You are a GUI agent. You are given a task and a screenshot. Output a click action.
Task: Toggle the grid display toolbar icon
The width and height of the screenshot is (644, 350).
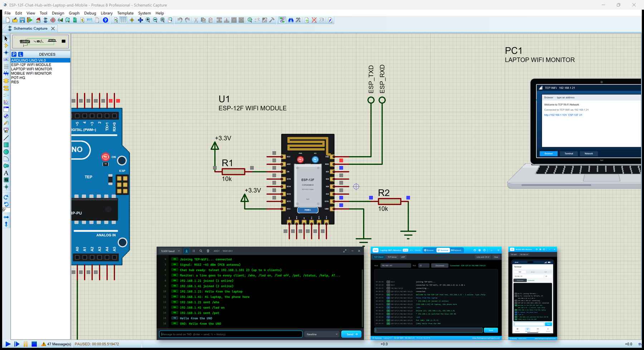(x=123, y=20)
